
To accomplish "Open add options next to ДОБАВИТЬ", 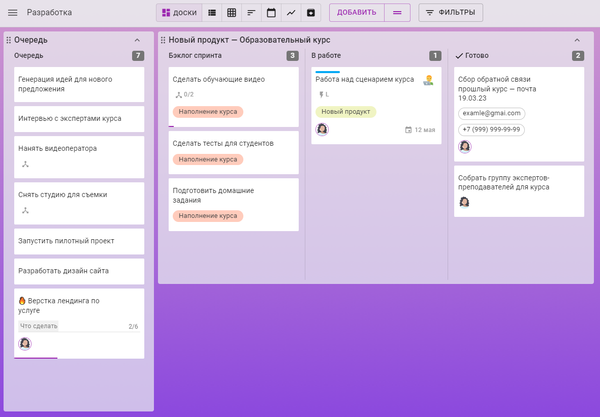I will click(x=397, y=13).
